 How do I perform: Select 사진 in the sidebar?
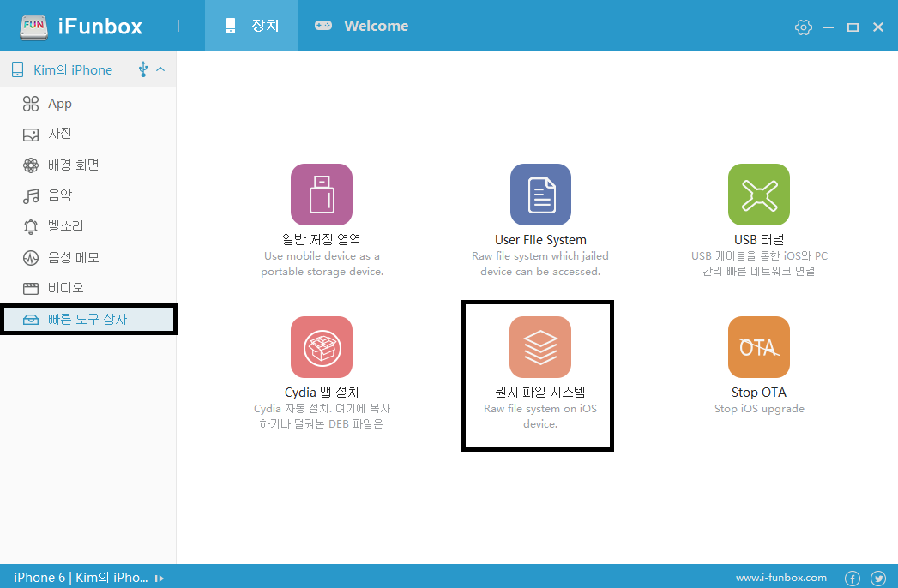tap(88, 134)
